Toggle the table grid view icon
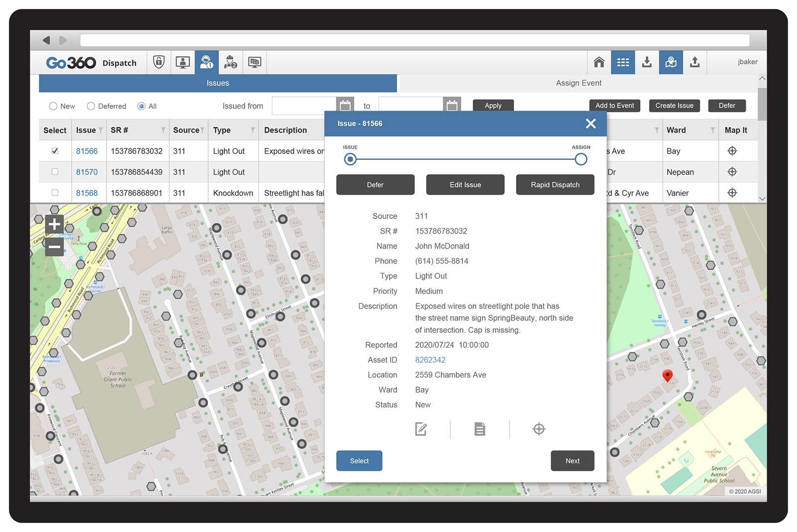This screenshot has width=797, height=532. [x=623, y=62]
